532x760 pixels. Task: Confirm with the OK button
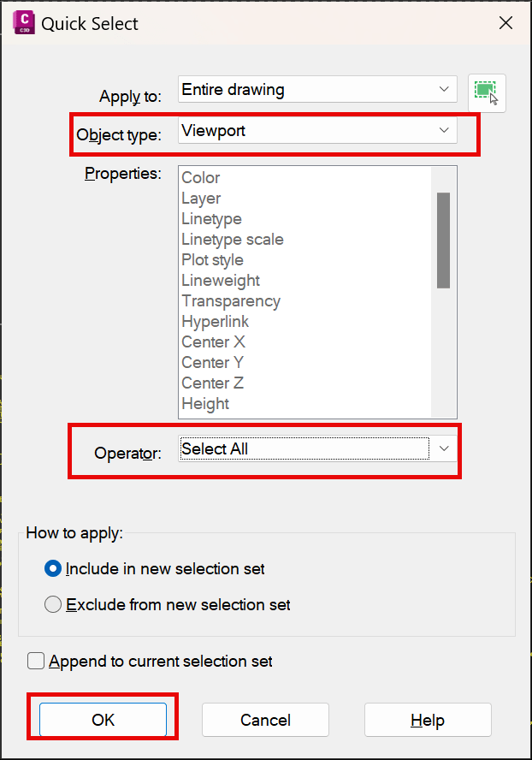(103, 720)
